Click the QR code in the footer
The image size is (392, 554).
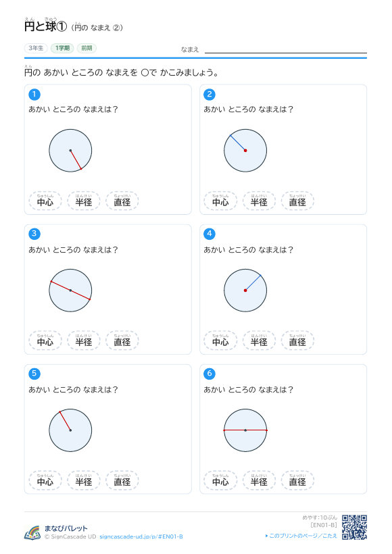(354, 527)
